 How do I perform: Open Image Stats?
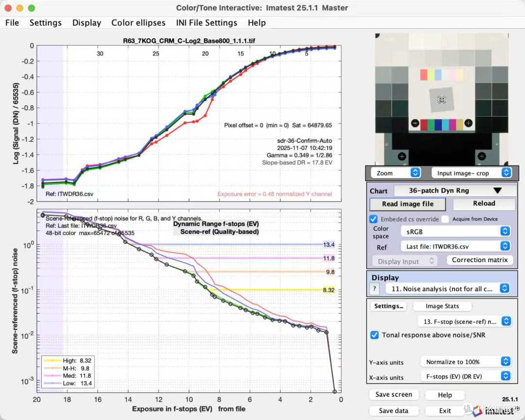[x=442, y=306]
